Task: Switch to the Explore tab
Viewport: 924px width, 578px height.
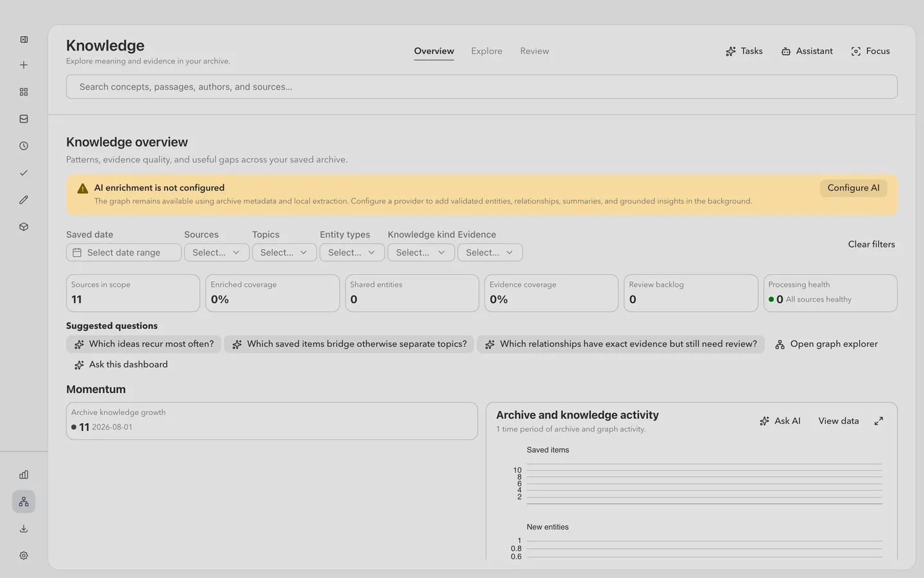Action: click(x=486, y=51)
